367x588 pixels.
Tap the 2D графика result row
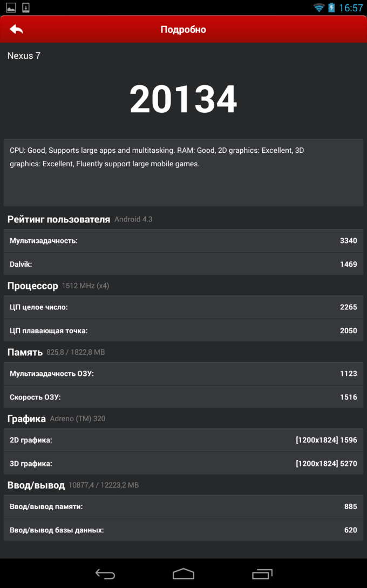183,440
